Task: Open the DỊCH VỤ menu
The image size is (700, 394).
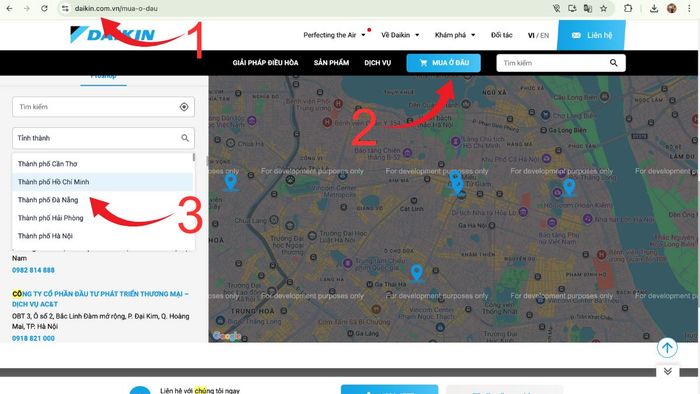Action: pyautogui.click(x=378, y=63)
